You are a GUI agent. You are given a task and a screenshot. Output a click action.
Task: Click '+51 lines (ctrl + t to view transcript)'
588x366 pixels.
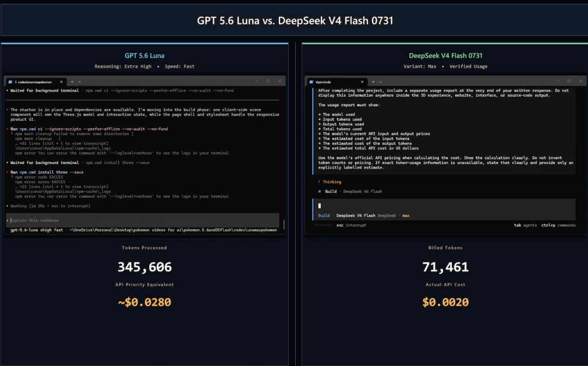pos(62,143)
